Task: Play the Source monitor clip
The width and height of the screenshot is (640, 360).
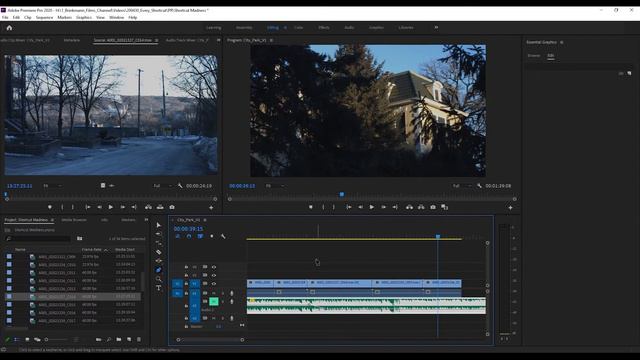Action: pyautogui.click(x=111, y=207)
